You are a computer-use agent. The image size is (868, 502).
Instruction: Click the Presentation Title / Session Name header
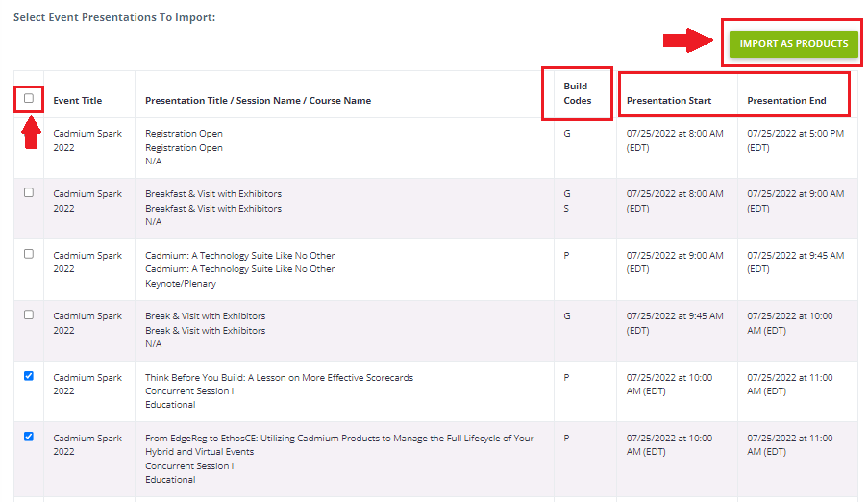(x=258, y=101)
